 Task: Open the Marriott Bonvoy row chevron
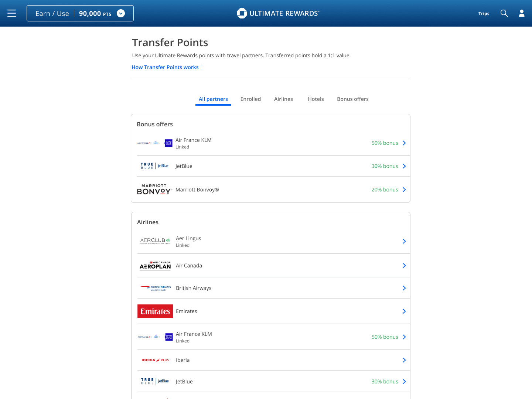pos(404,190)
